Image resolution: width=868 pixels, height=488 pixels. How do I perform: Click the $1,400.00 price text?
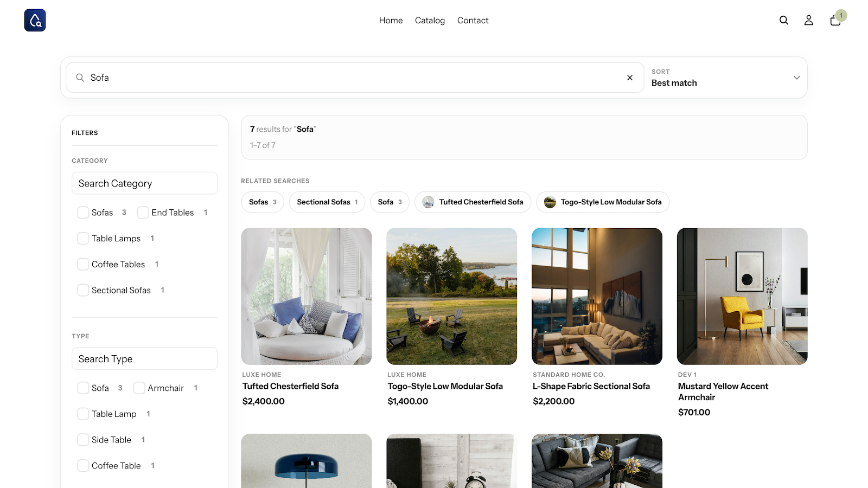pyautogui.click(x=408, y=401)
